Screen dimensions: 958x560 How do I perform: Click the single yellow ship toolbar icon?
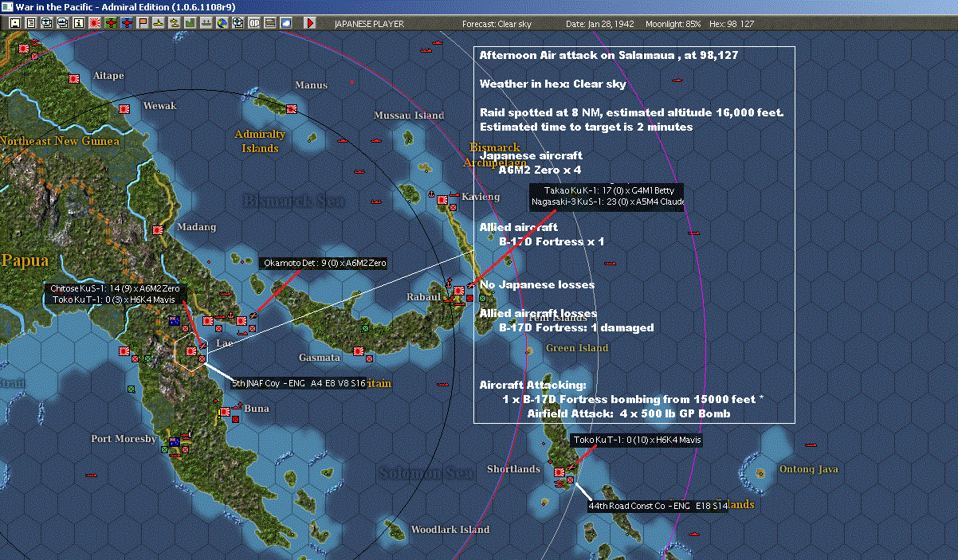click(x=159, y=23)
